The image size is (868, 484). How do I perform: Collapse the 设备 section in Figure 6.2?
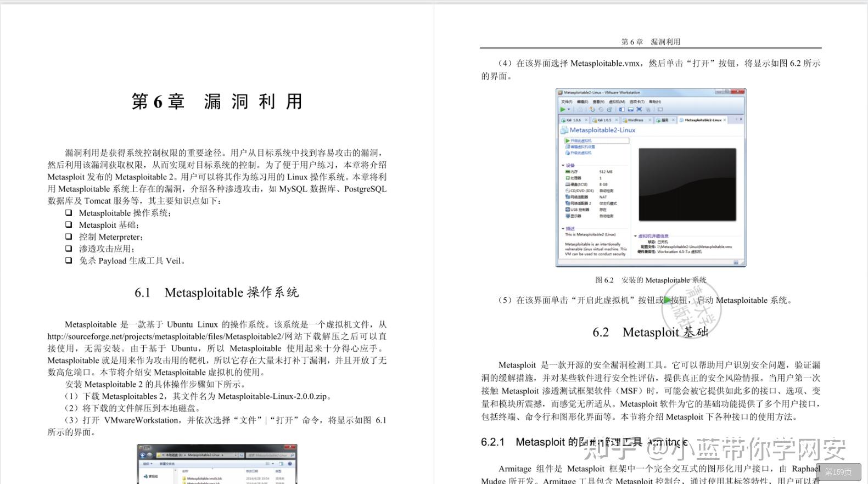click(x=563, y=165)
